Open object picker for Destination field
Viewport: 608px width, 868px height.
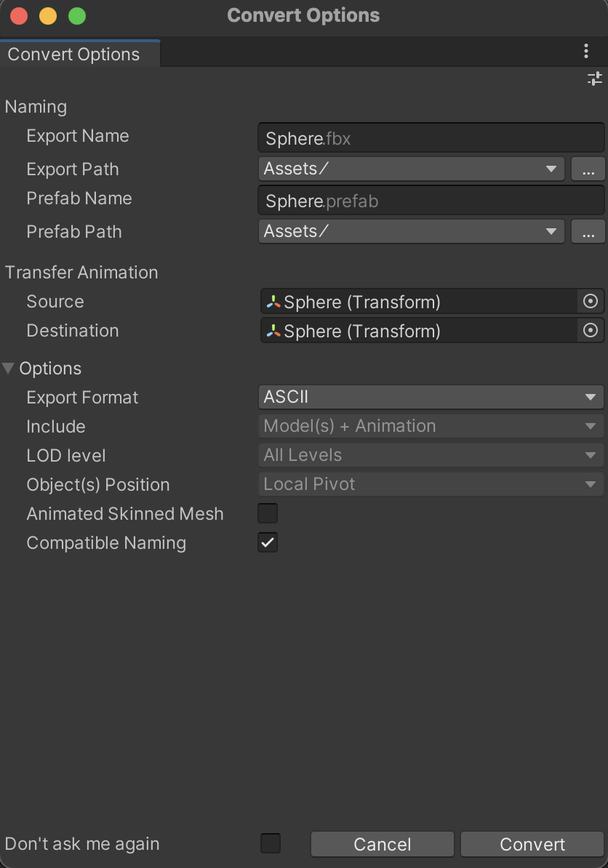591,331
